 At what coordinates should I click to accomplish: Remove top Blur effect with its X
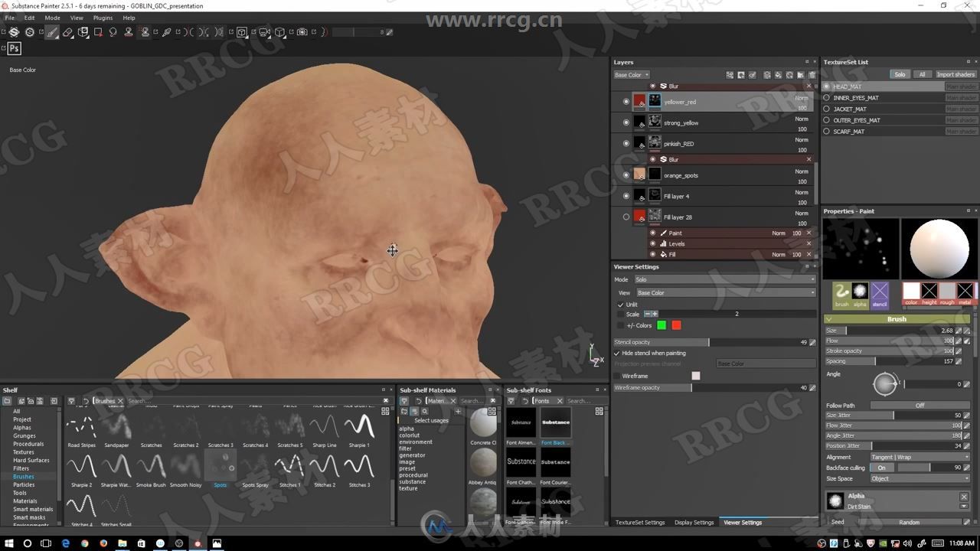click(808, 86)
